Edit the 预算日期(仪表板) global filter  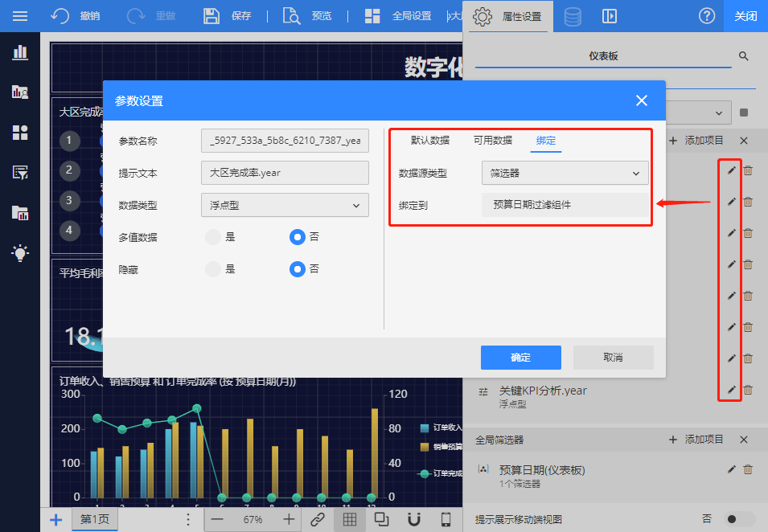click(x=731, y=469)
